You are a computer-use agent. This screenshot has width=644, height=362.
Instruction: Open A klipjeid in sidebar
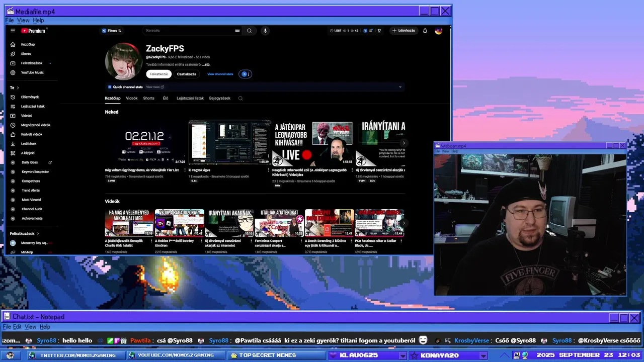pyautogui.click(x=28, y=153)
